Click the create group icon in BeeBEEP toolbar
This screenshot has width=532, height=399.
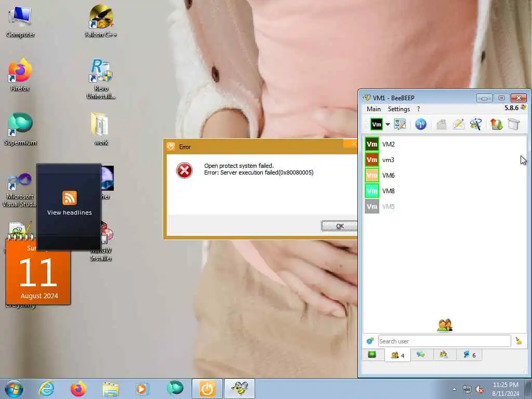(476, 124)
